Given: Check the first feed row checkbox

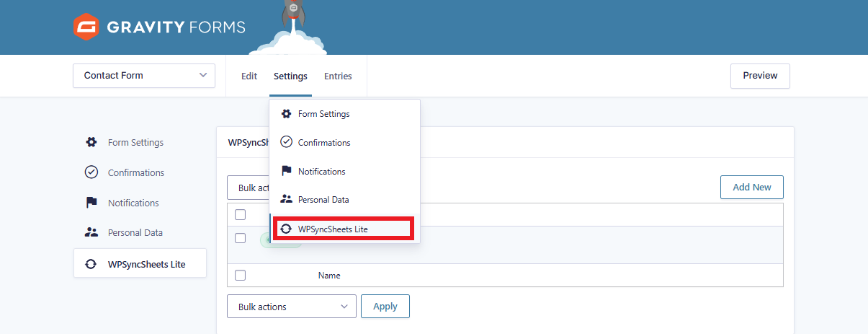Looking at the screenshot, I should tap(241, 238).
